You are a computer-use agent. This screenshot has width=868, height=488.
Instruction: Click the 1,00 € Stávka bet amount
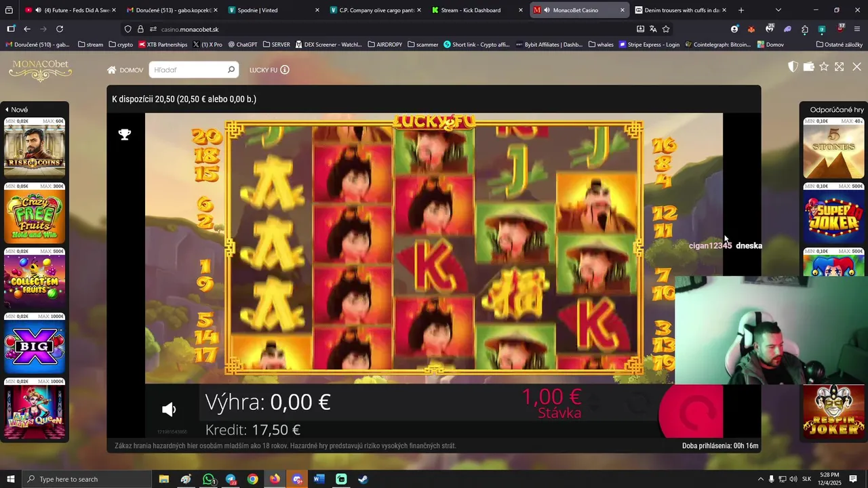coord(551,403)
